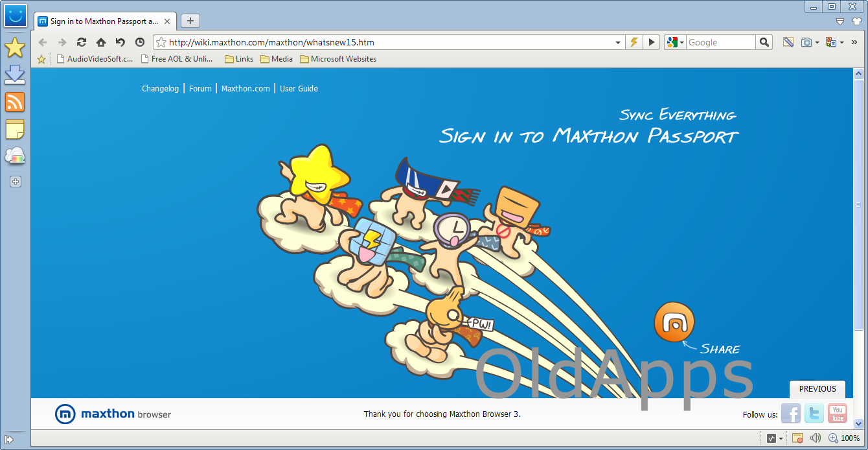Image resolution: width=868 pixels, height=450 pixels.
Task: Click Sign in to Maxthon Passport heading
Action: (x=589, y=136)
